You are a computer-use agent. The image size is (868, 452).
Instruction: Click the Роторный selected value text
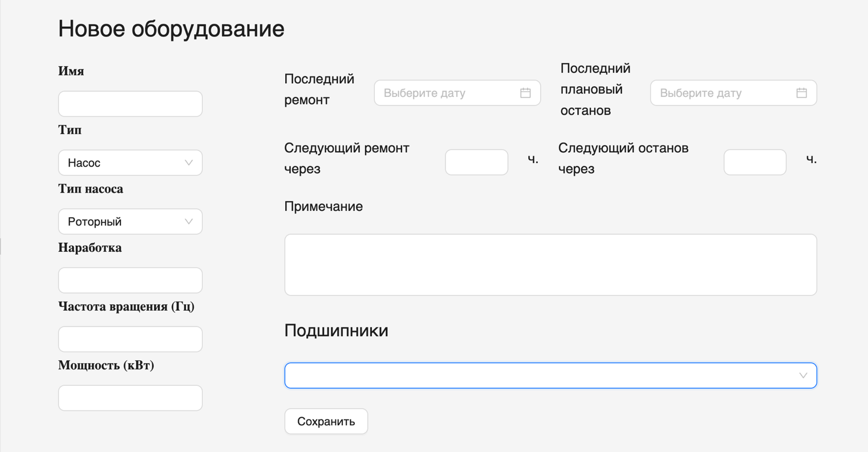coord(94,221)
